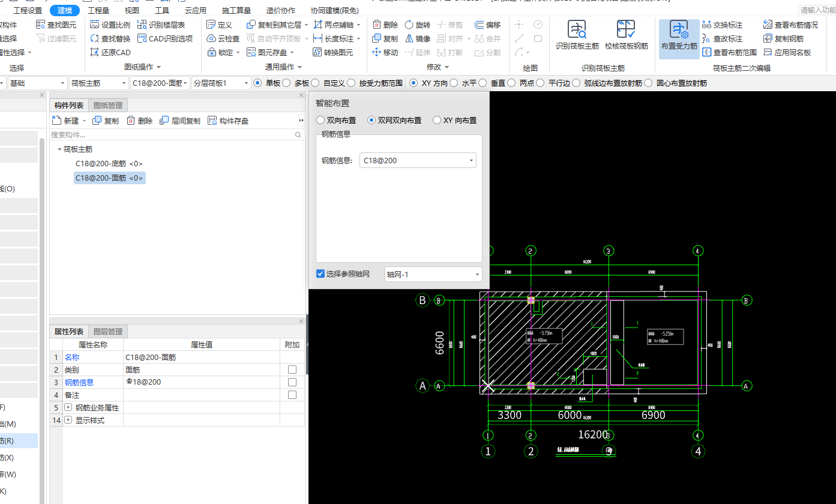Open the 云应用 ribbon tab

196,10
